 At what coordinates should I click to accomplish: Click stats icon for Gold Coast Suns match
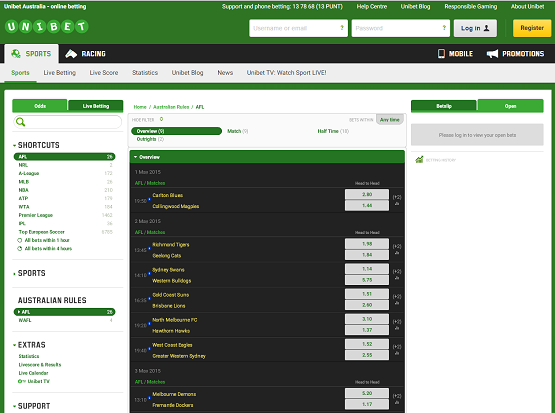pyautogui.click(x=397, y=303)
